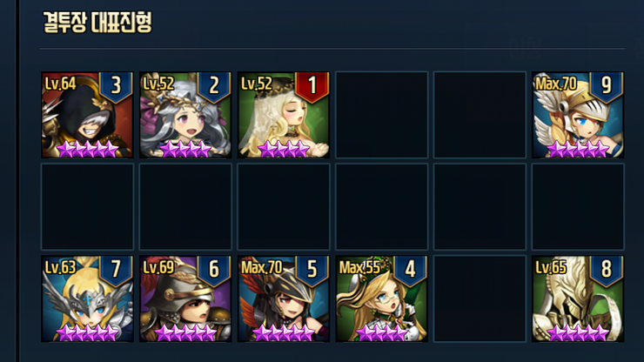Select the Lv.52 silver-haired hero numbered 2
Screen dimensions: 644x362
tap(185, 115)
